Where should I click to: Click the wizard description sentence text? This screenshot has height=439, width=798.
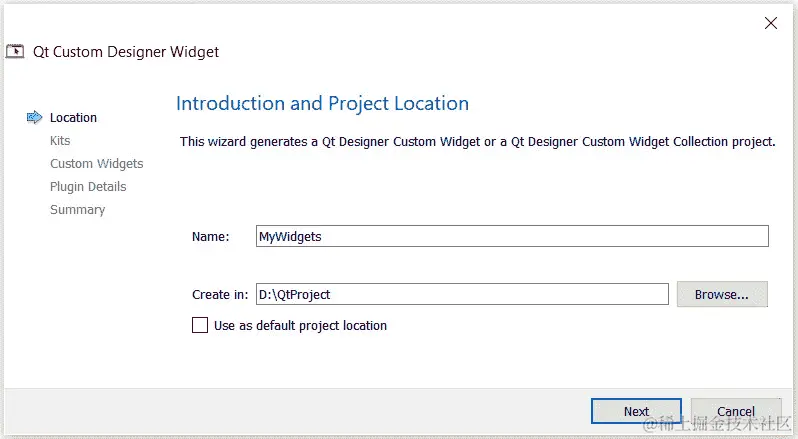click(477, 141)
